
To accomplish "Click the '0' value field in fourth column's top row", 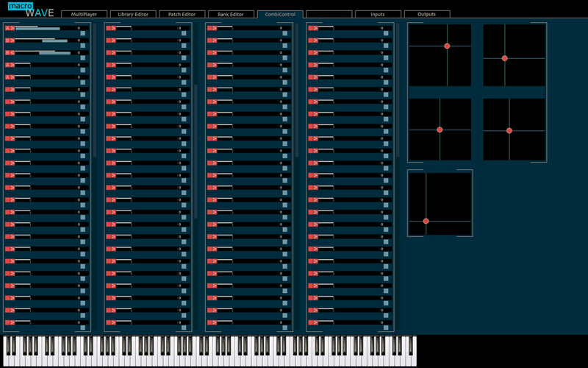I will [x=386, y=28].
